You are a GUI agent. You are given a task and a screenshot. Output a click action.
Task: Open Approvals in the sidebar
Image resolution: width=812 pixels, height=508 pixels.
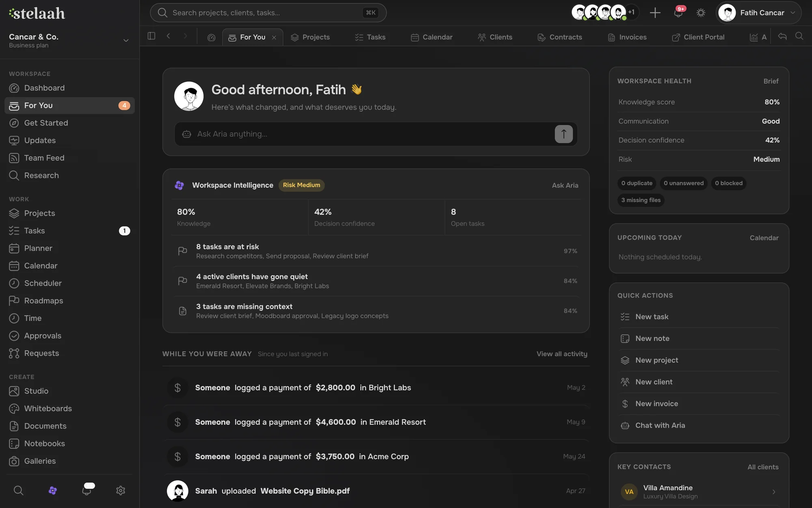coord(69,335)
